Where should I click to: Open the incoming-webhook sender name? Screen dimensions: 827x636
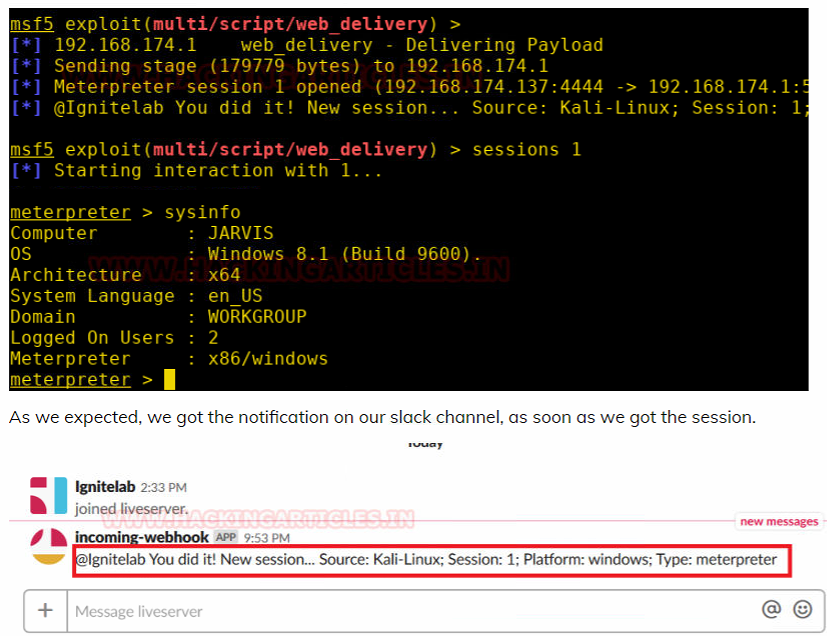[142, 537]
